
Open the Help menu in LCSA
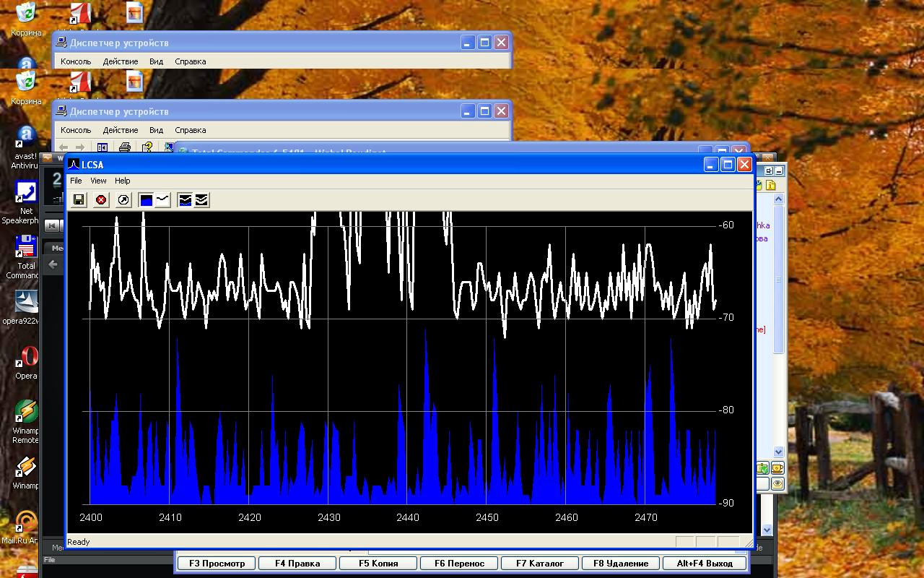click(123, 181)
